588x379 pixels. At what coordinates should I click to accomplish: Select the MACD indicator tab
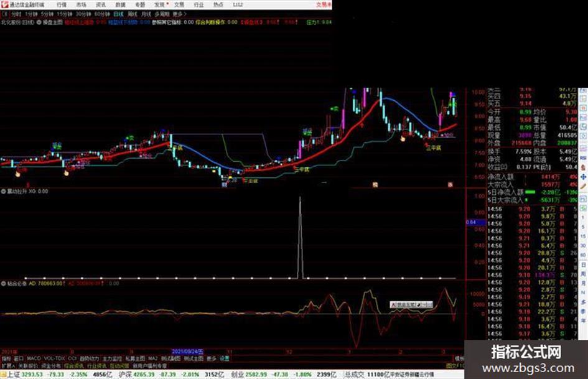point(34,358)
